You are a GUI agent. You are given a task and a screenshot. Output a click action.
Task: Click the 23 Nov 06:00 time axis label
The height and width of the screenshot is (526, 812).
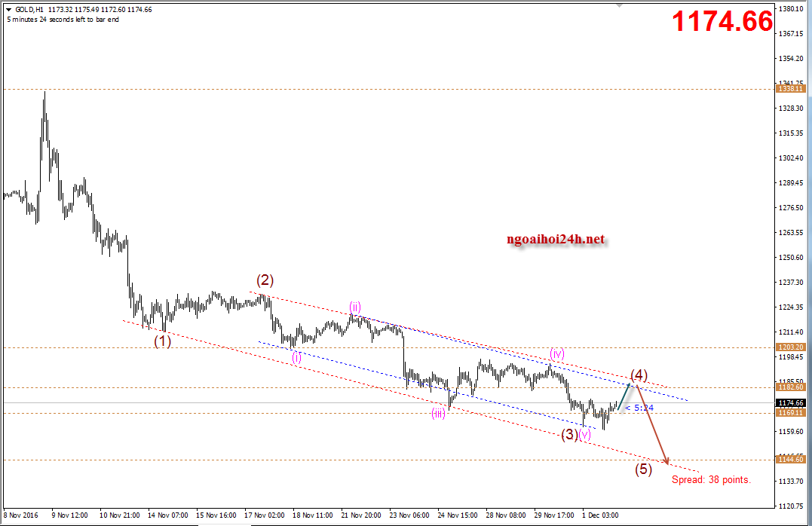[x=410, y=515]
